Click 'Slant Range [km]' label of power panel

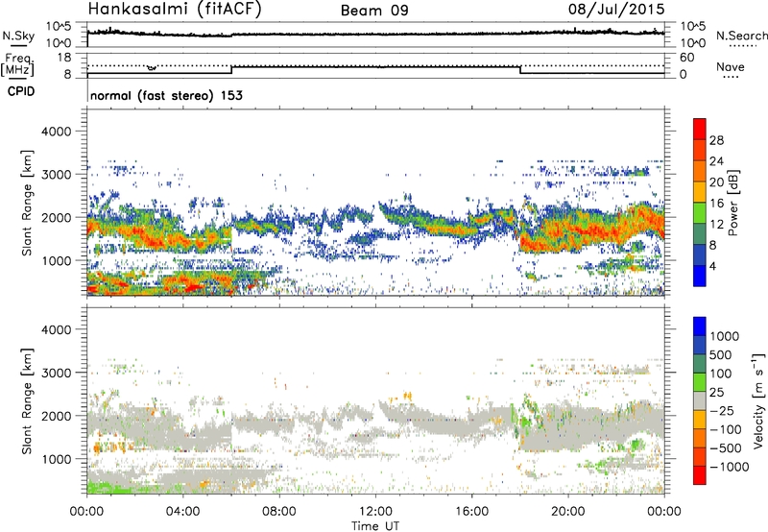click(x=27, y=203)
